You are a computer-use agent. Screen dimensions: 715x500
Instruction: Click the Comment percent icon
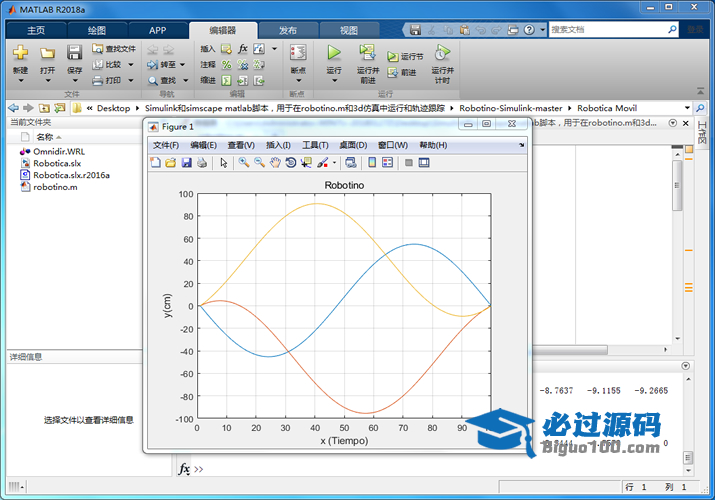pyautogui.click(x=227, y=65)
